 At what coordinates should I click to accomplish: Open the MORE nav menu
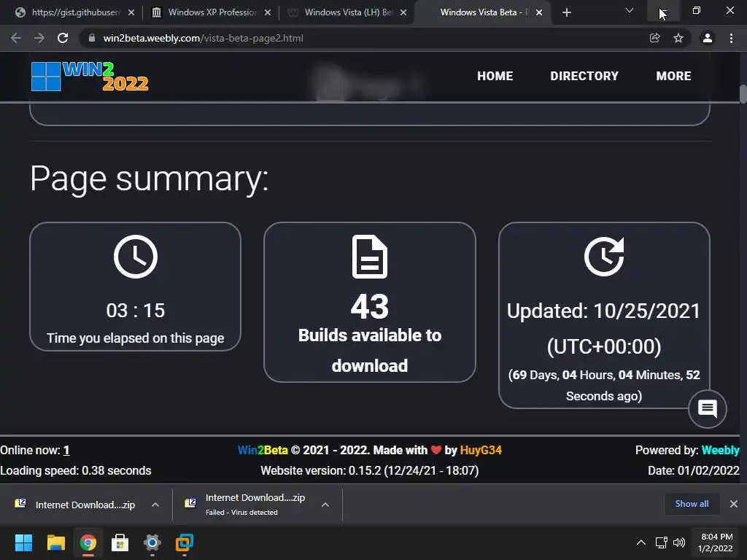coord(673,76)
